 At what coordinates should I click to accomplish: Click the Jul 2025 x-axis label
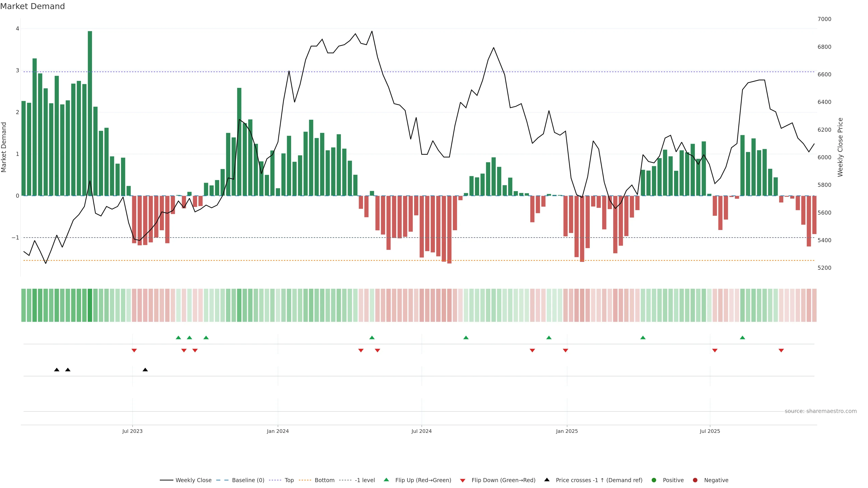pos(710,431)
